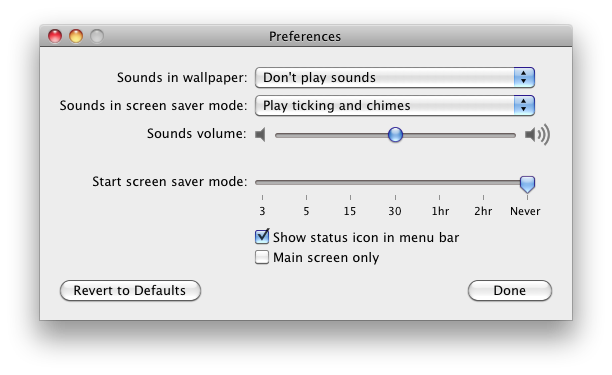Click the loud speaker icon beside volume slider
The image size is (612, 375).
(x=537, y=135)
